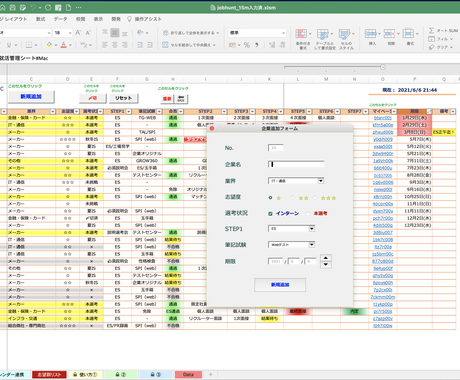Click the back arrow button on the worksheet
The height and width of the screenshot is (380, 460).
click(x=181, y=98)
